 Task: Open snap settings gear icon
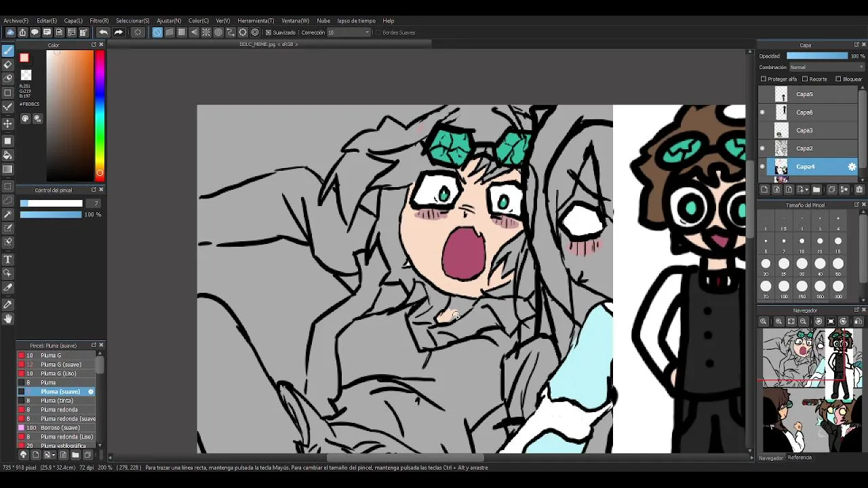[255, 33]
